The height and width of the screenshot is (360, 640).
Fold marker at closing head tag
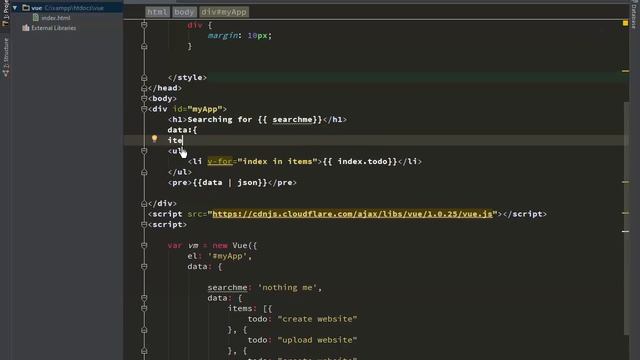click(144, 88)
